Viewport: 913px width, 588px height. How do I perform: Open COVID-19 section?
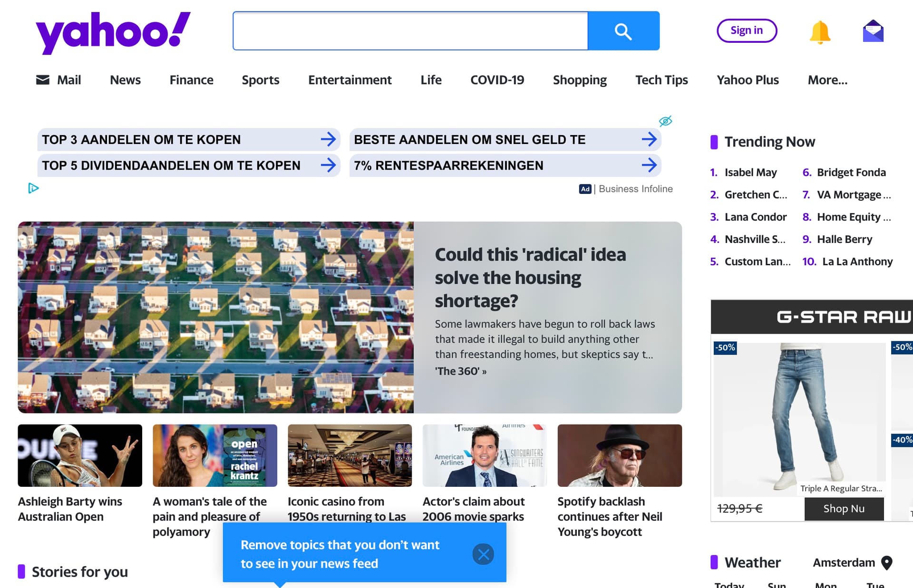(497, 80)
